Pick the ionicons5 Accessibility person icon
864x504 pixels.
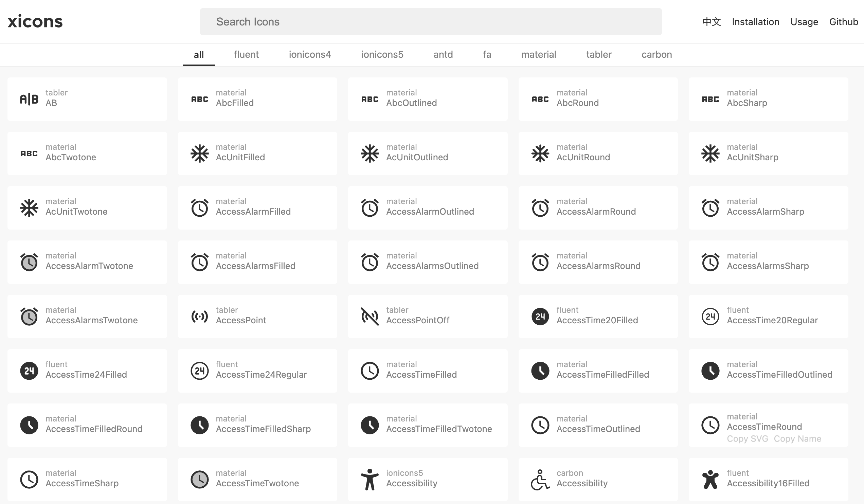click(x=370, y=479)
